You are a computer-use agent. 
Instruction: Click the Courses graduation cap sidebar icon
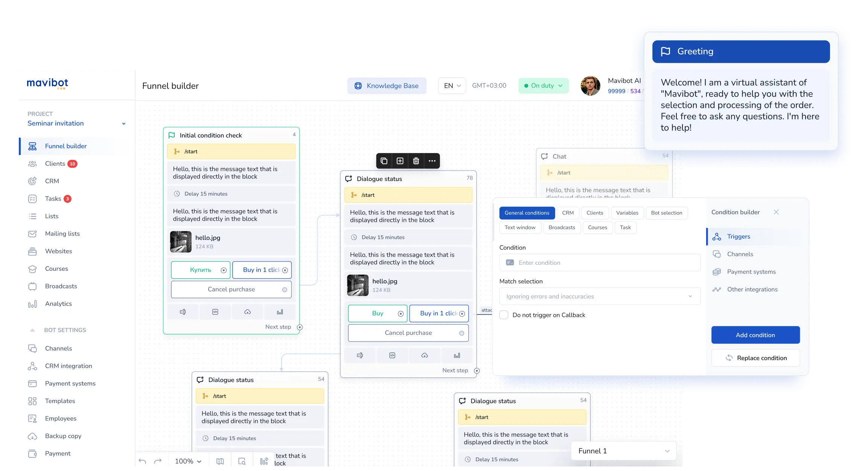32,269
